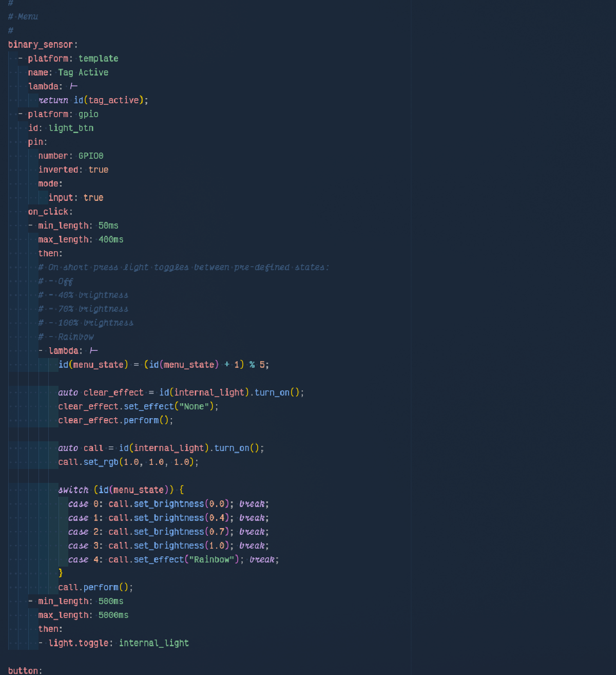Click the GPIO0 pin number value

click(x=91, y=156)
